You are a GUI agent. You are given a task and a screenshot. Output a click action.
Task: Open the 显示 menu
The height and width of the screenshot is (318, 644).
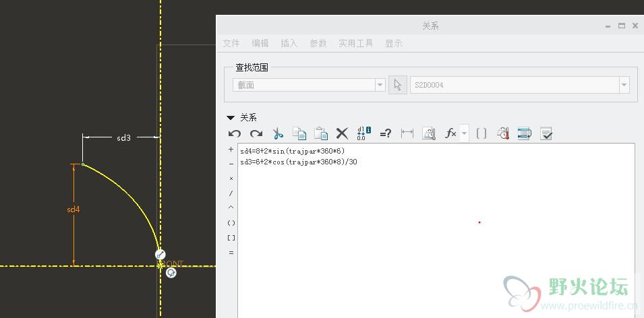tap(393, 43)
